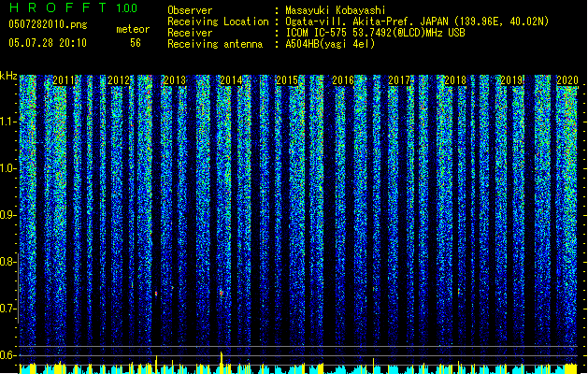This screenshot has width=588, height=374.
Task: Click the 2014 time label
Action: [x=231, y=80]
